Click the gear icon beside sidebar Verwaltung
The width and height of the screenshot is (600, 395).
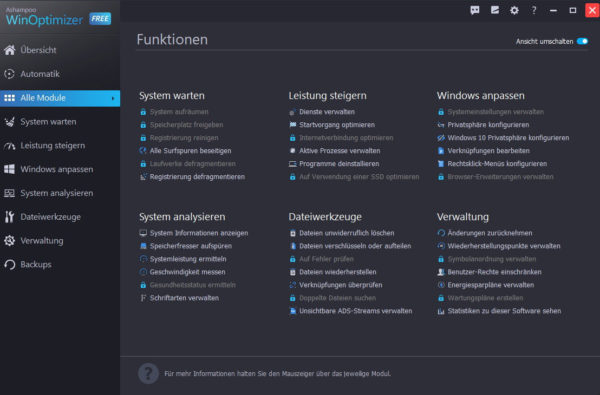tap(10, 240)
